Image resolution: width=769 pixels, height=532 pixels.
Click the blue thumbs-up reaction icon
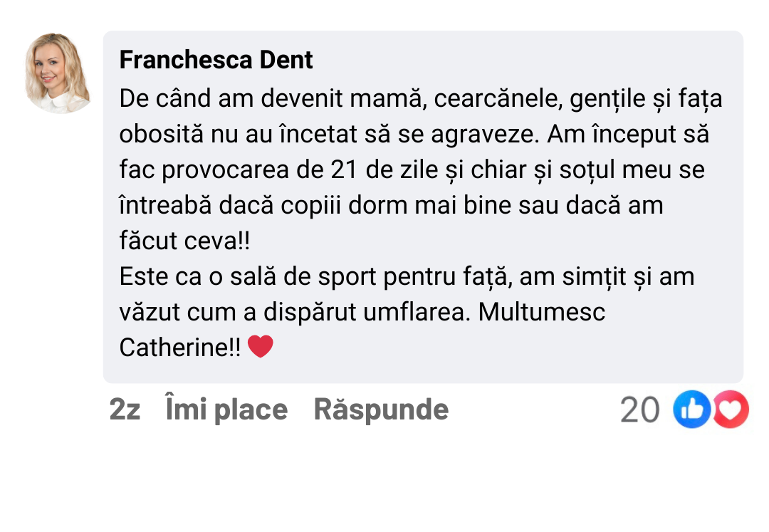coord(692,410)
